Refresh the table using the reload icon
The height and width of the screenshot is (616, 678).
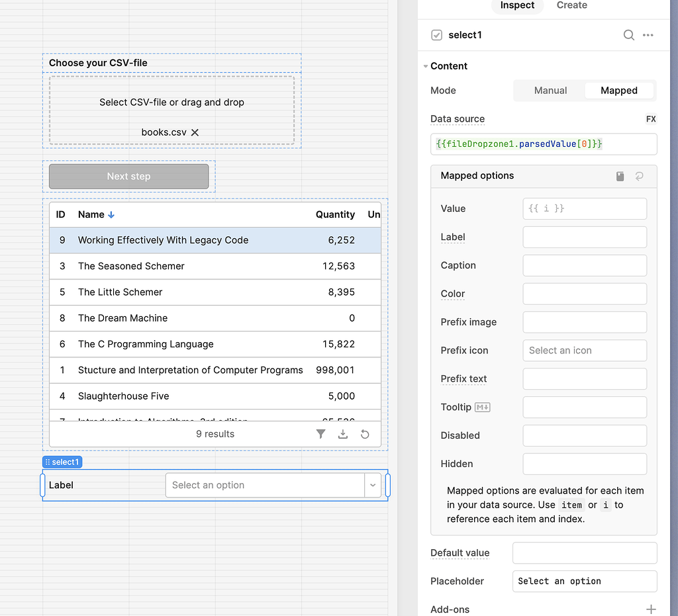365,434
